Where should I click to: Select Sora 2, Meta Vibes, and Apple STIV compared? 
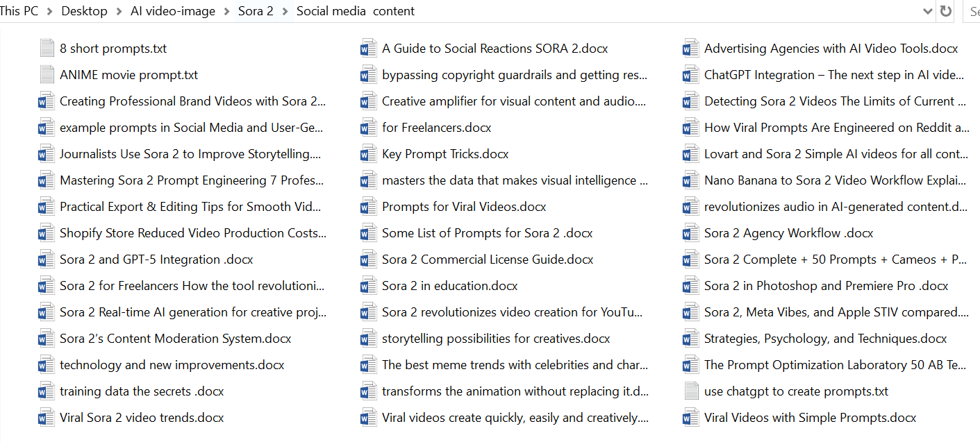pyautogui.click(x=837, y=312)
